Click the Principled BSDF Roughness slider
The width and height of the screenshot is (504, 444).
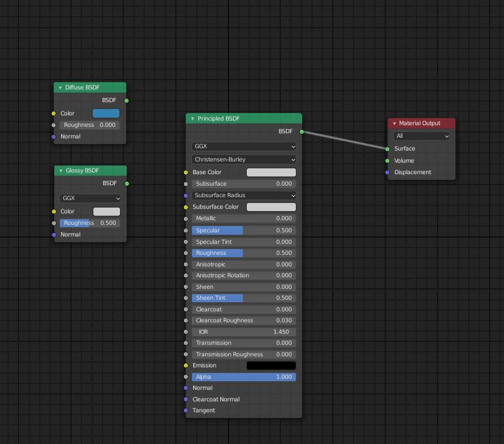point(244,253)
